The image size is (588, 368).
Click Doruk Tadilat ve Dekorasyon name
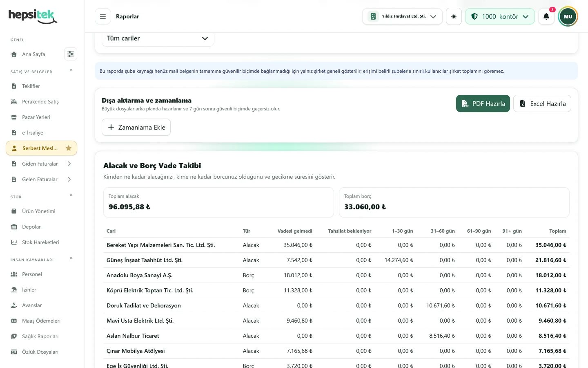pos(144,305)
